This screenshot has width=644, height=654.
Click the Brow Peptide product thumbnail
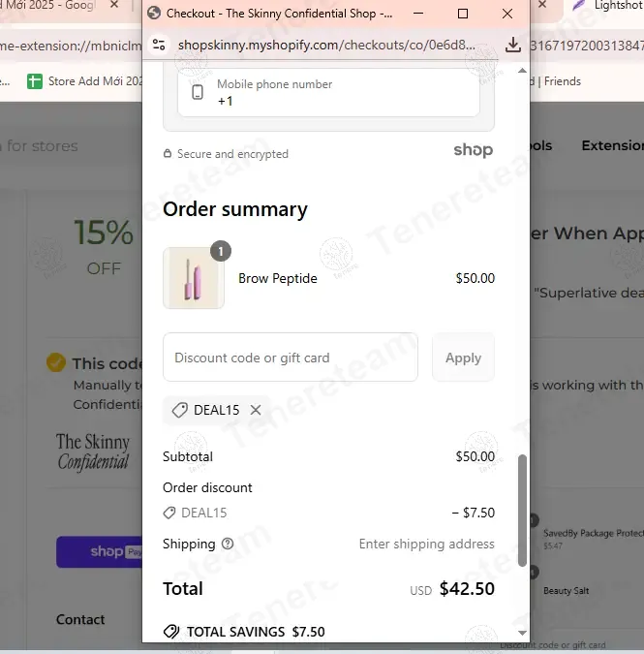coord(194,278)
